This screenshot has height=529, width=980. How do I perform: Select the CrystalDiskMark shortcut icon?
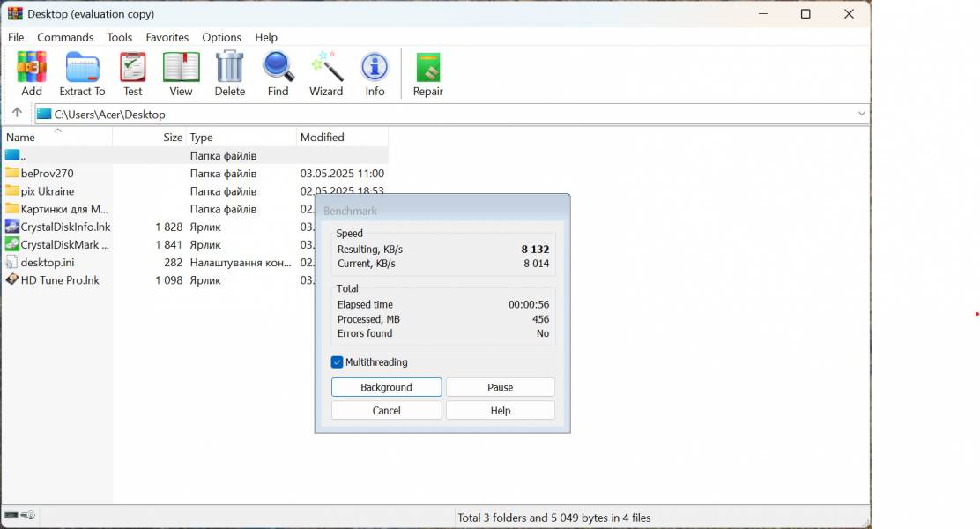[11, 244]
